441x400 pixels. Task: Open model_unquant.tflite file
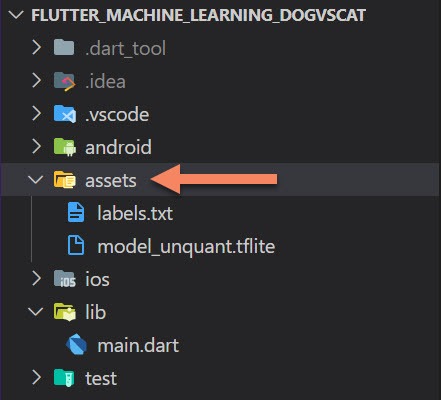coord(186,247)
